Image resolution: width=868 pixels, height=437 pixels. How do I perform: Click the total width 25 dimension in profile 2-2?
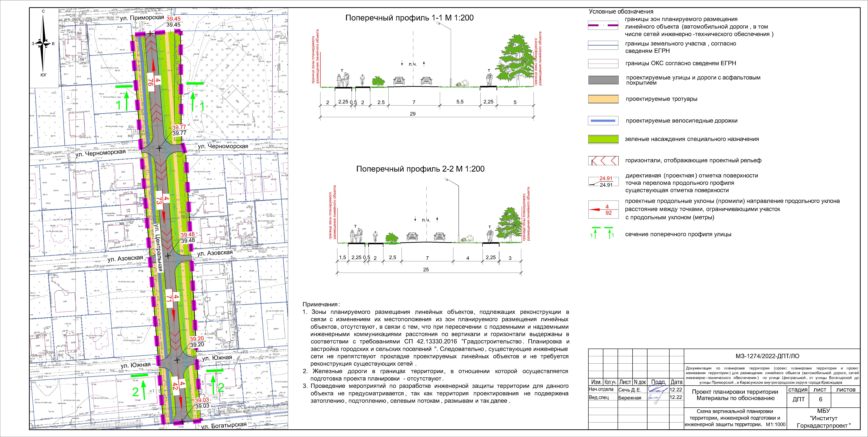[426, 270]
